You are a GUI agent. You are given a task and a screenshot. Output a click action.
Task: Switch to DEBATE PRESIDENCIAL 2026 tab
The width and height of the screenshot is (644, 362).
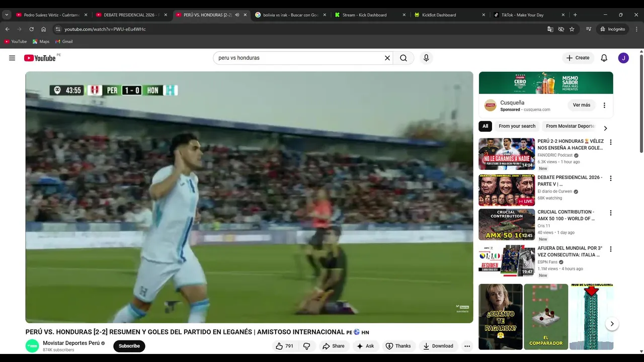point(131,15)
